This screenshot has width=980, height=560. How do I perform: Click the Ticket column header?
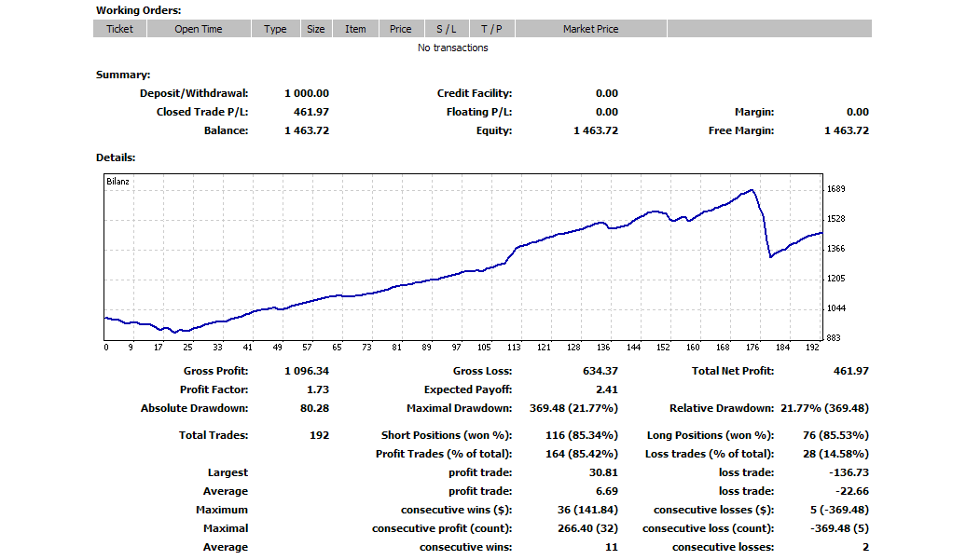(119, 29)
